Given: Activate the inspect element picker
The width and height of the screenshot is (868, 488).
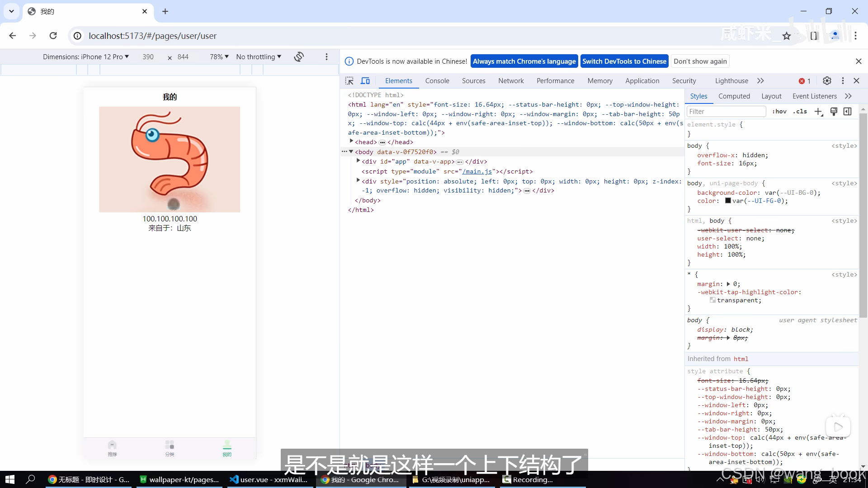Looking at the screenshot, I should [x=349, y=81].
